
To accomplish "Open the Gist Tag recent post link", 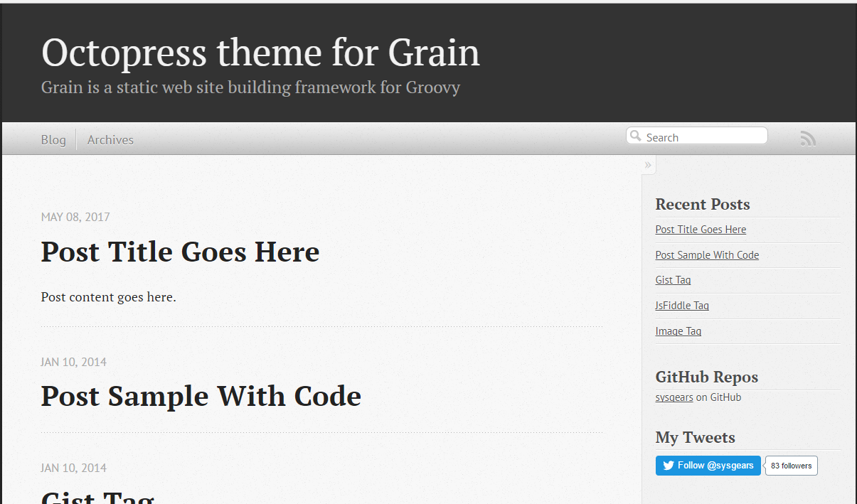I will [x=673, y=280].
